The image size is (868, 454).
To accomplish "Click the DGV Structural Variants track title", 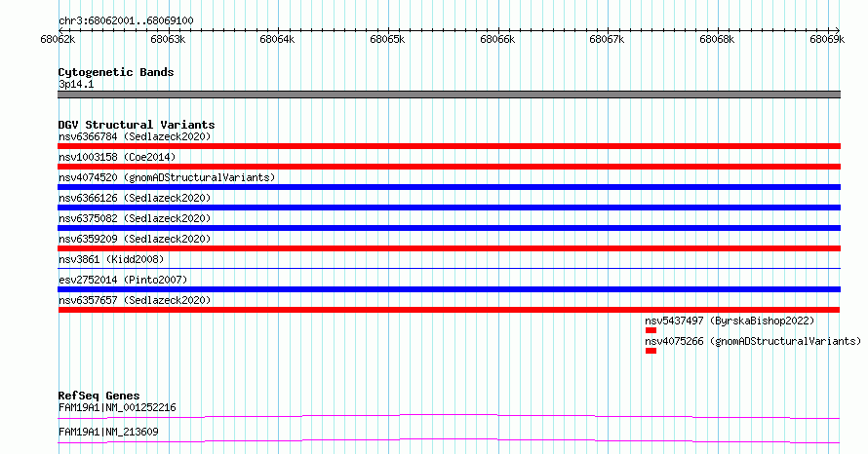I will click(137, 125).
